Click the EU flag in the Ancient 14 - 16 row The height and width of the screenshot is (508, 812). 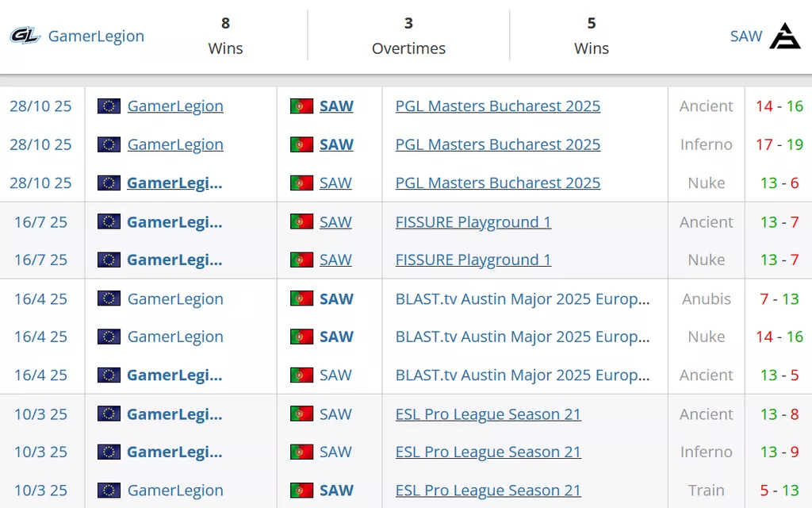(109, 106)
